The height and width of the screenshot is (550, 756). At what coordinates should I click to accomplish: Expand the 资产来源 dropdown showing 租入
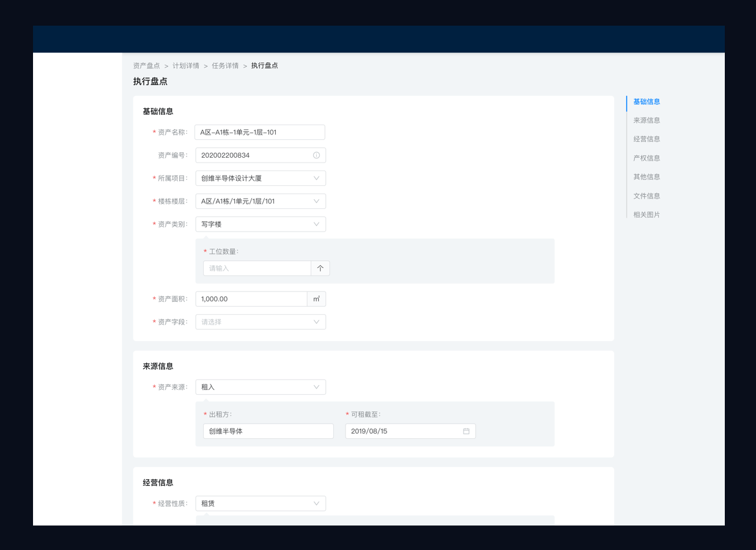pyautogui.click(x=260, y=387)
